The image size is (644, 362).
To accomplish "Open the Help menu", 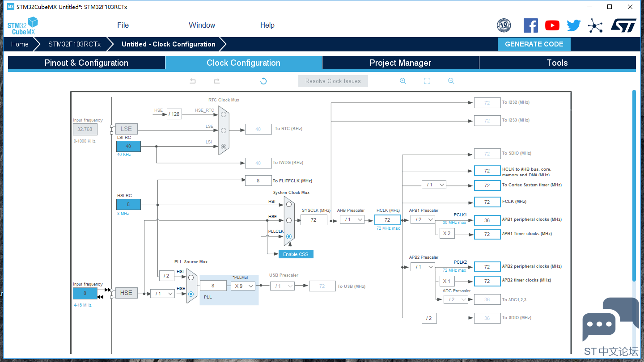I will 267,25.
